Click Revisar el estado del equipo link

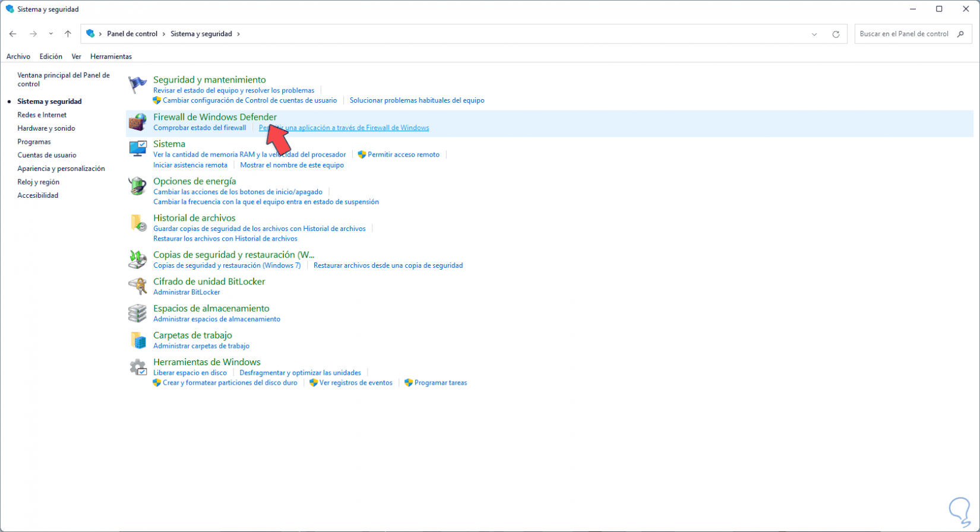[234, 90]
